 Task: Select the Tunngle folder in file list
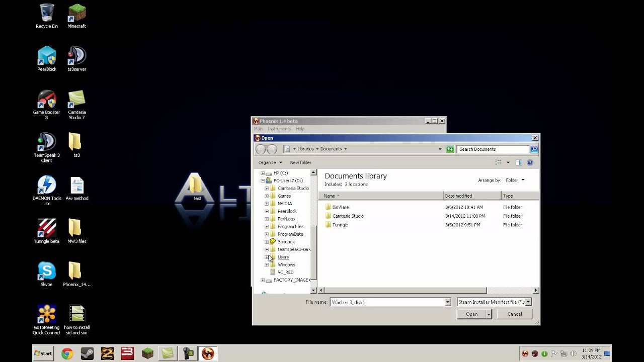[340, 225]
